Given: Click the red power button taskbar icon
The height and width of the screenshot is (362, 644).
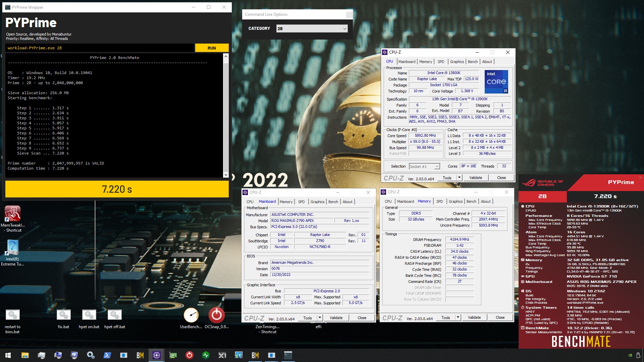Looking at the screenshot, I should point(189,355).
